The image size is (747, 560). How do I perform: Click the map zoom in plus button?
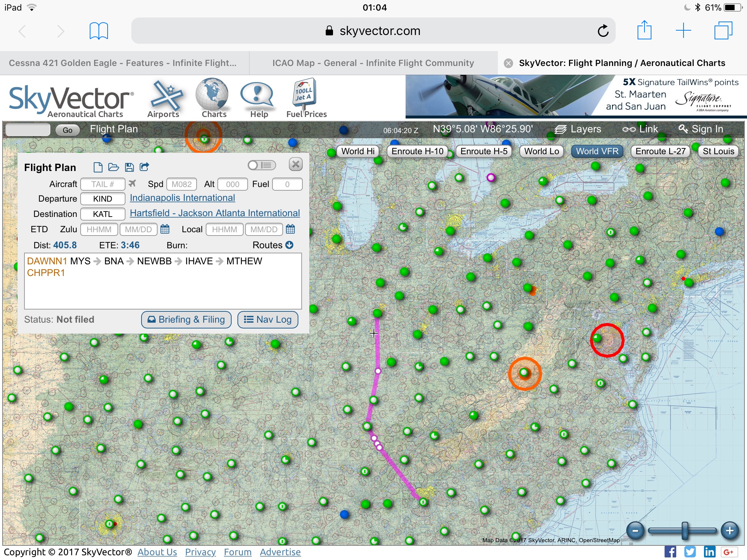click(x=729, y=530)
